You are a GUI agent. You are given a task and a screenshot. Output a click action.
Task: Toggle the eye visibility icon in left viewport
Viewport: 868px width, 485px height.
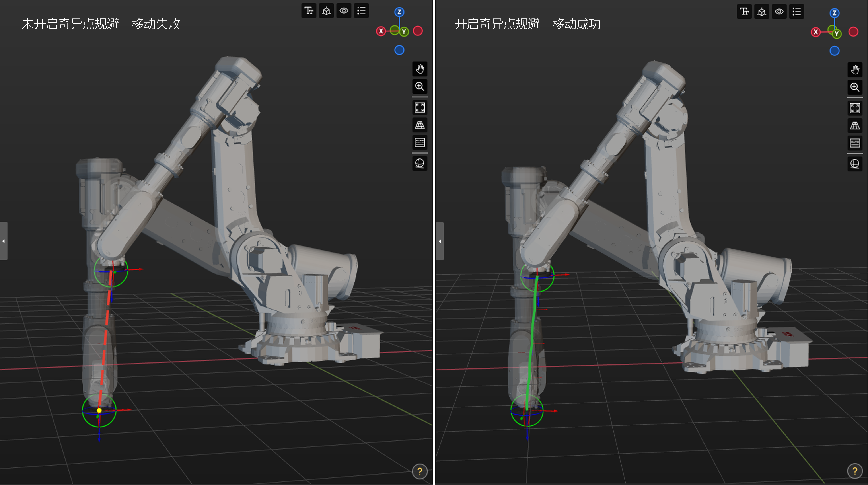click(344, 10)
